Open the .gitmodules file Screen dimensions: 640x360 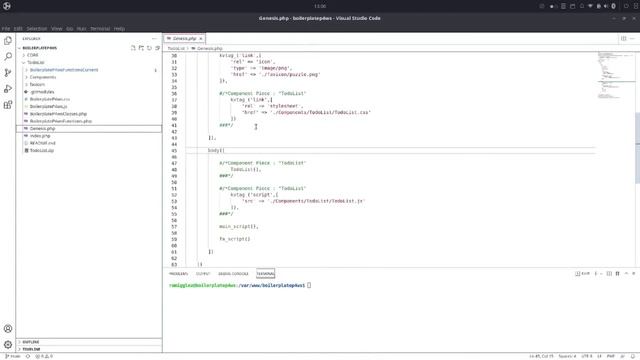tap(42, 92)
